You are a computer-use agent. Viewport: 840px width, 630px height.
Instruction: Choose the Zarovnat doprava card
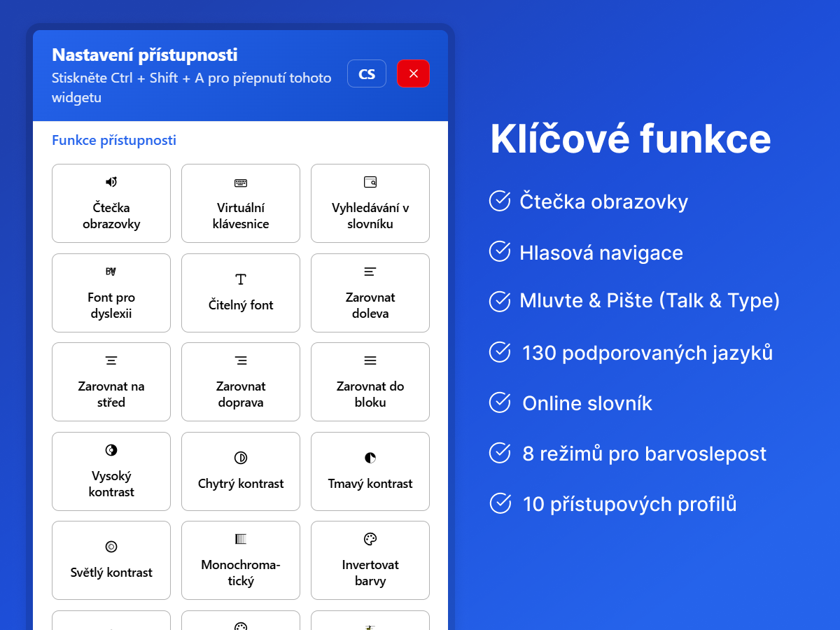(241, 381)
